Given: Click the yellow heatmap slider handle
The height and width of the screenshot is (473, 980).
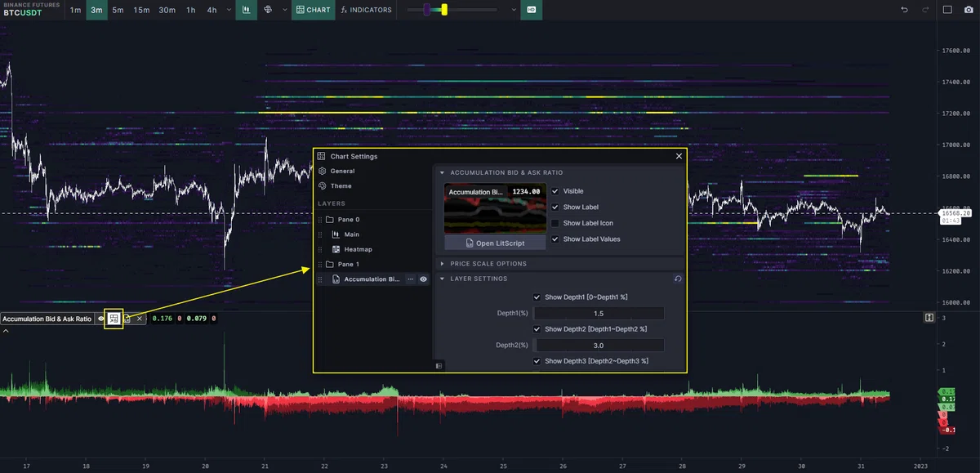Looking at the screenshot, I should click(x=444, y=10).
